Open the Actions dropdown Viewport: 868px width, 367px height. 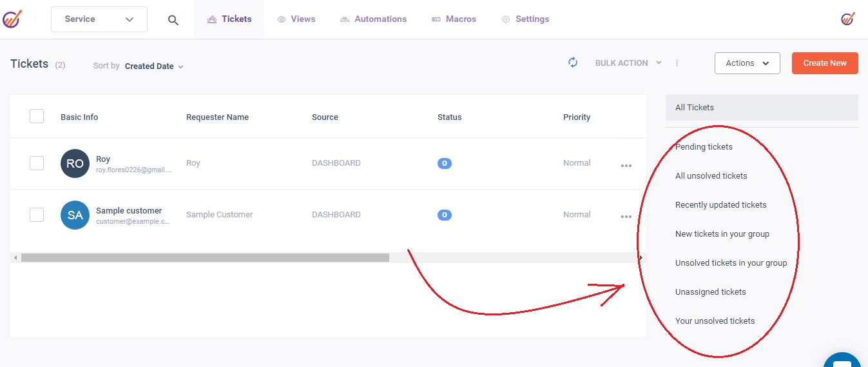(747, 63)
